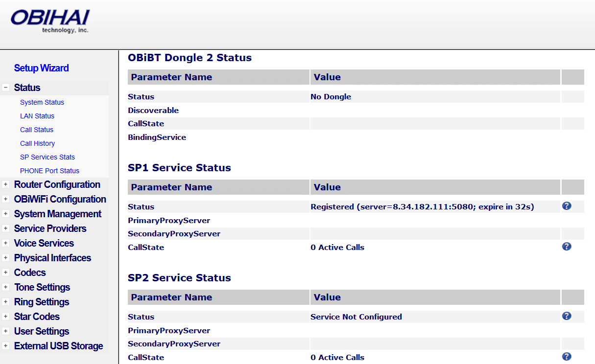This screenshot has width=595, height=364.
Task: Click SP1 'SecondaryProxyServer' parameter name
Action: click(x=174, y=234)
